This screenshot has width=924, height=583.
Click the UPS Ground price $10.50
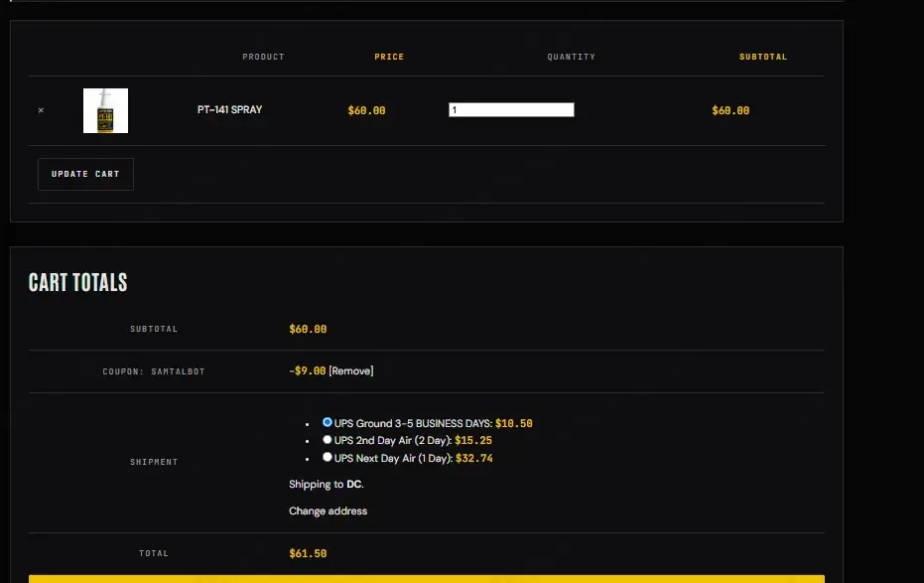(514, 423)
